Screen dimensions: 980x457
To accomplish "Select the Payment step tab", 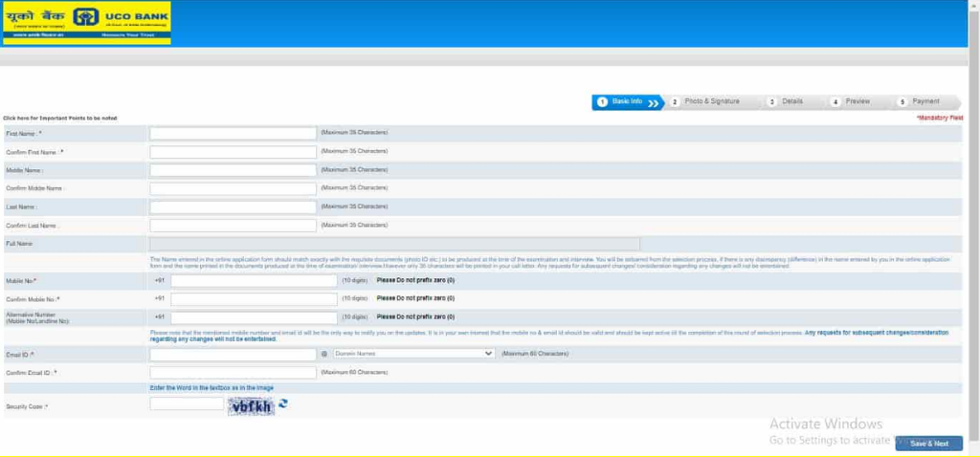I will click(924, 101).
